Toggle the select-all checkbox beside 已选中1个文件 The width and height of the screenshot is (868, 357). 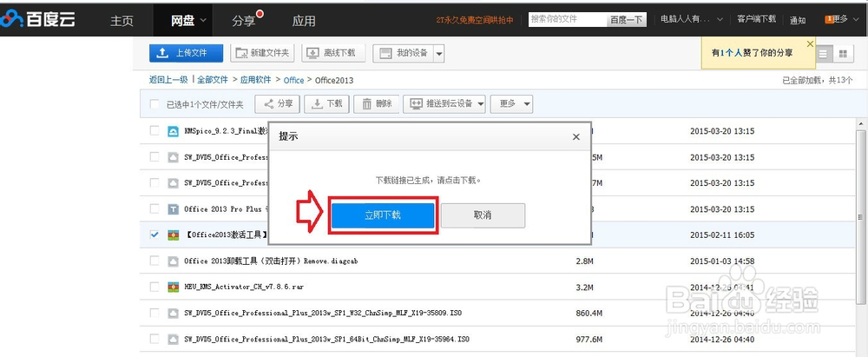pyautogui.click(x=155, y=103)
